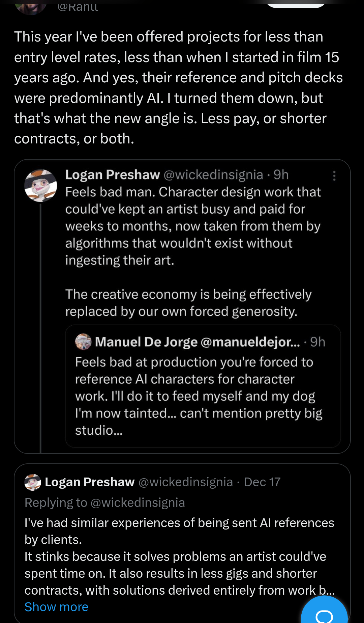Tap Logan Preshaw's avatar on the Dec 17 post
This screenshot has height=623, width=364.
click(33, 482)
